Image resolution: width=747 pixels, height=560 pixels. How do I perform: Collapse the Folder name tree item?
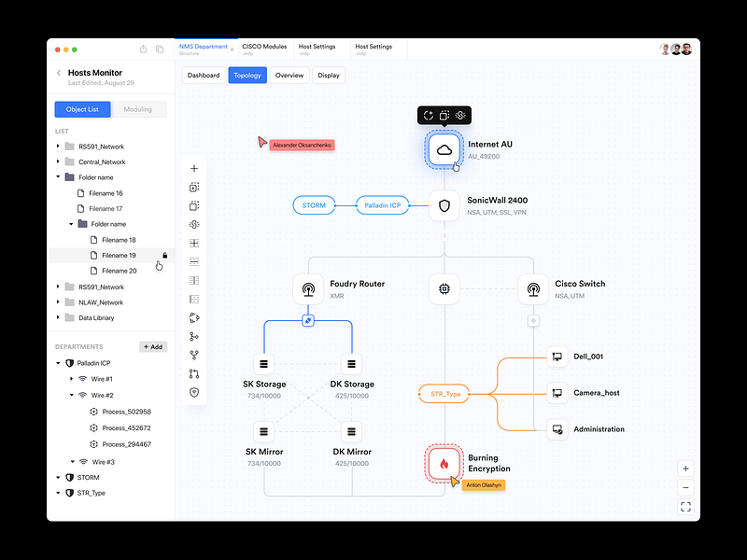tap(56, 175)
